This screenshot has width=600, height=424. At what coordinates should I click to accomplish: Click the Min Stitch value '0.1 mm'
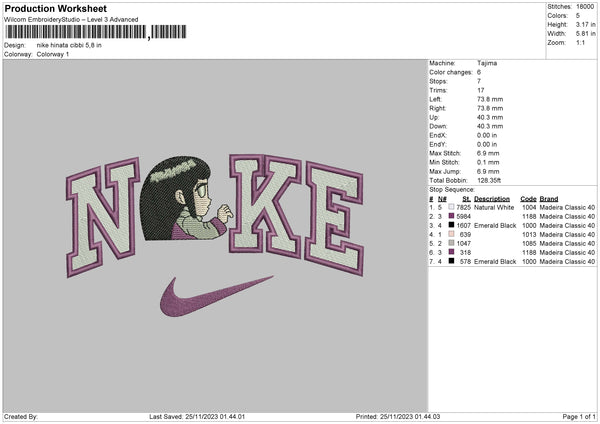(x=488, y=162)
